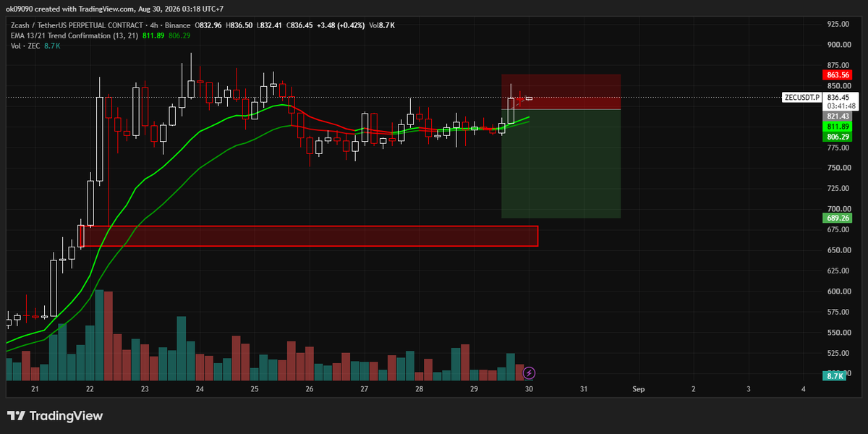Click date 26 on the time axis
This screenshot has height=434, width=868.
coord(310,389)
